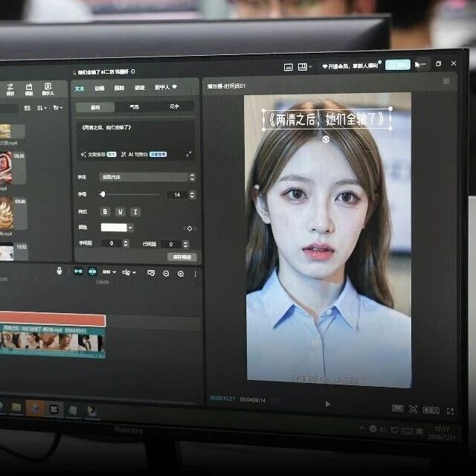Switch to the 数字人 tab in properties
The image size is (476, 476).
165,87
